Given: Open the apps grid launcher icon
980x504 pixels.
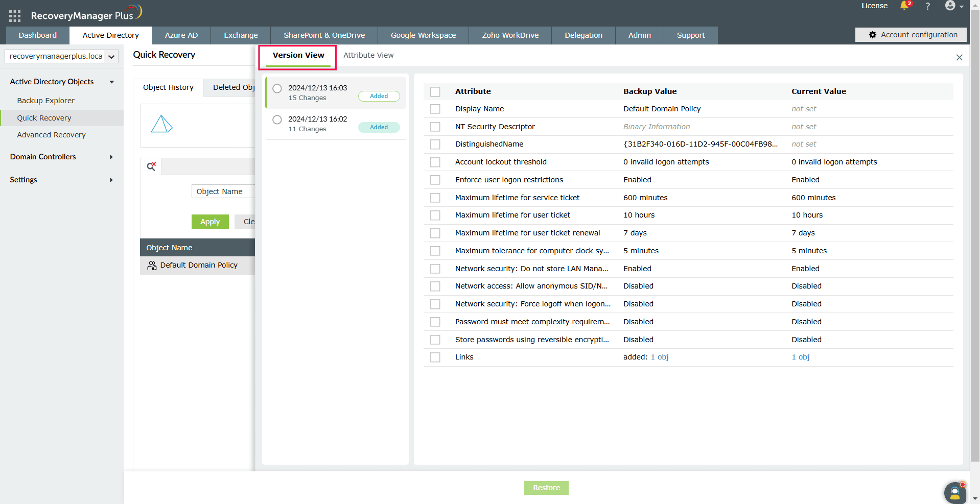Looking at the screenshot, I should coord(15,16).
